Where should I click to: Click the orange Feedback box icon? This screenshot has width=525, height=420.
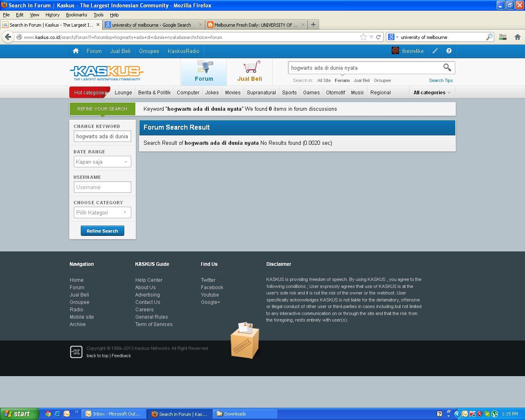244,340
